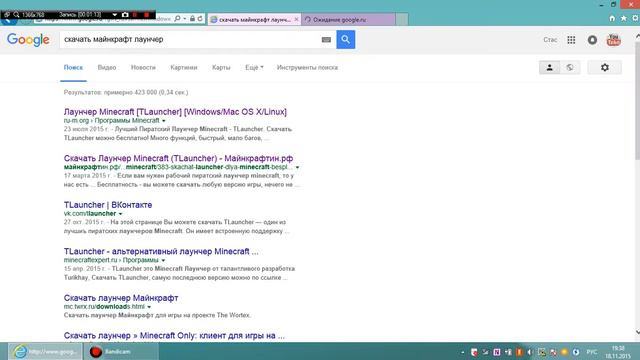Switch to Видео results tab
The width and height of the screenshot is (640, 360).
click(x=107, y=67)
